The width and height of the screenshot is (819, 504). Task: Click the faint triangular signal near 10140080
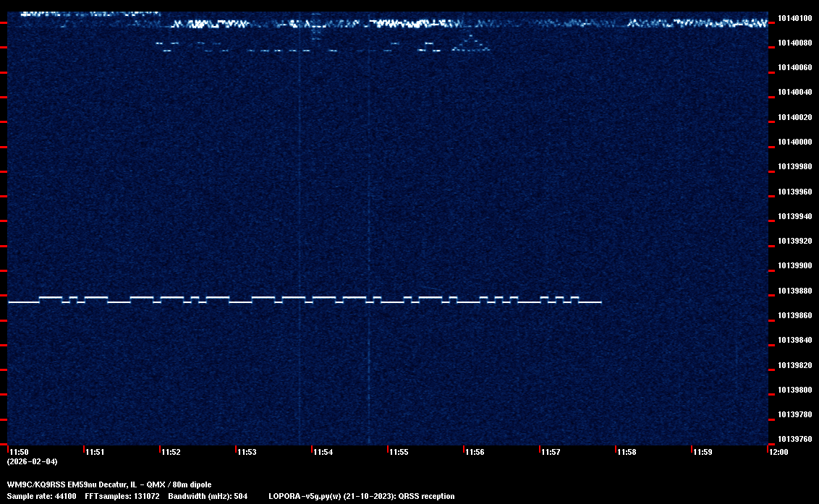point(470,46)
